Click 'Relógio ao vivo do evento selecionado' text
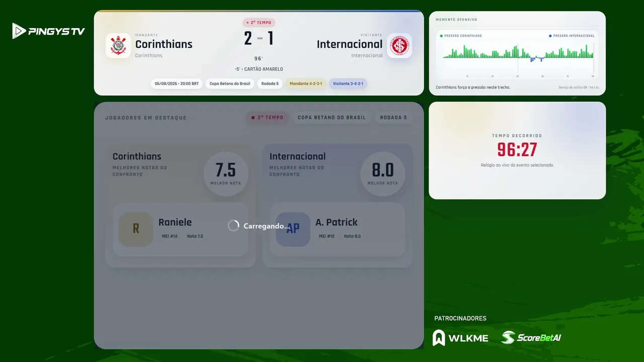The height and width of the screenshot is (362, 644). (517, 165)
